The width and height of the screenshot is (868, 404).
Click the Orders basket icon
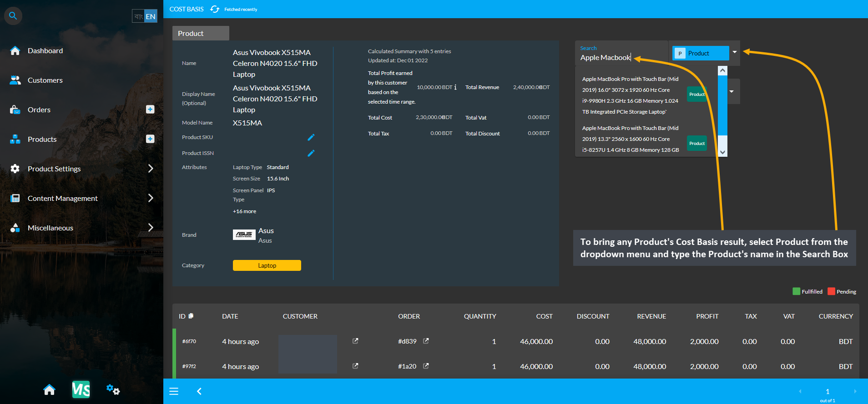[x=15, y=110]
